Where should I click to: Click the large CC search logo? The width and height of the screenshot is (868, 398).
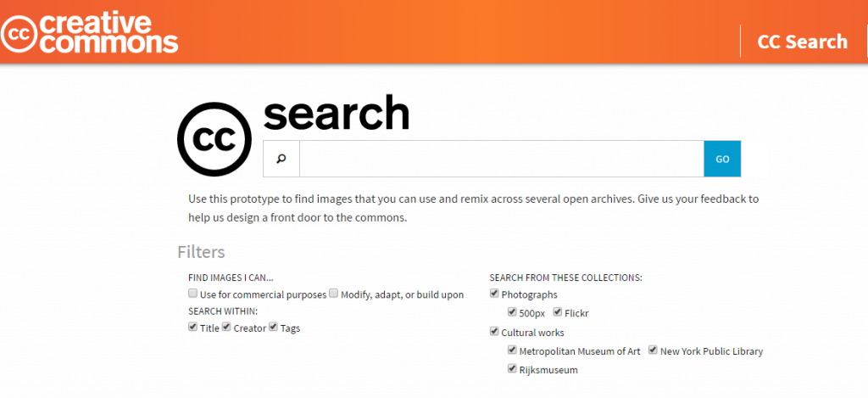click(214, 140)
